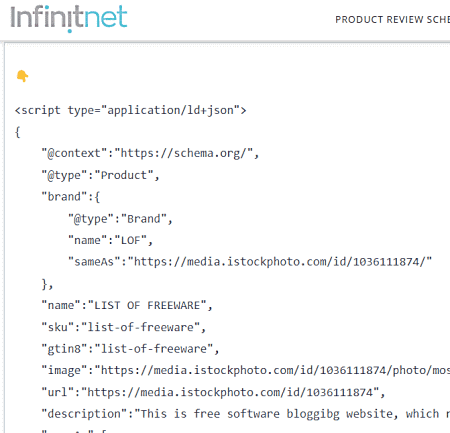The height and width of the screenshot is (433, 450).
Task: Click the closing brace after the brand block
Action: (47, 284)
